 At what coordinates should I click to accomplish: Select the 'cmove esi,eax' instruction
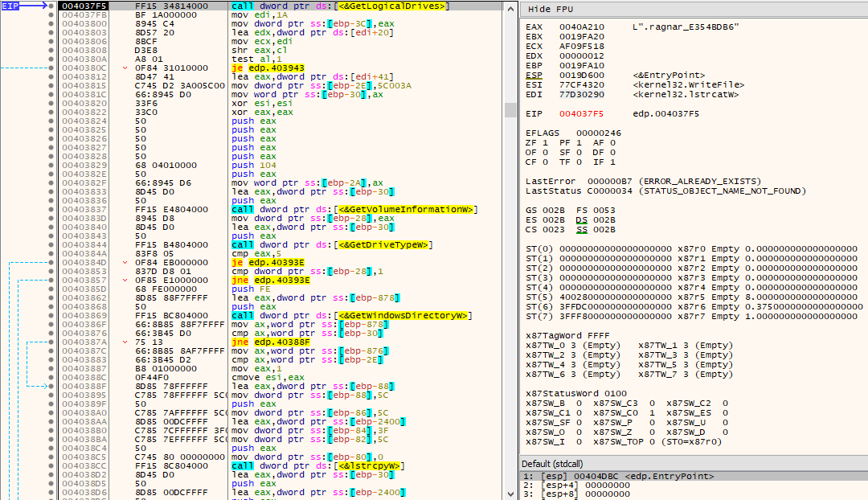(268, 377)
